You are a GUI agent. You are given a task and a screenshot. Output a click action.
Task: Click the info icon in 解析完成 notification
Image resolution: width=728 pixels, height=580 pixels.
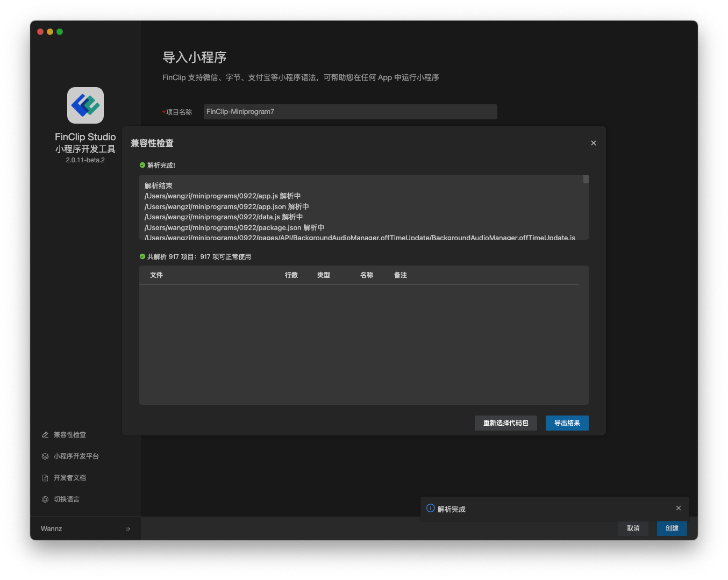pos(430,508)
